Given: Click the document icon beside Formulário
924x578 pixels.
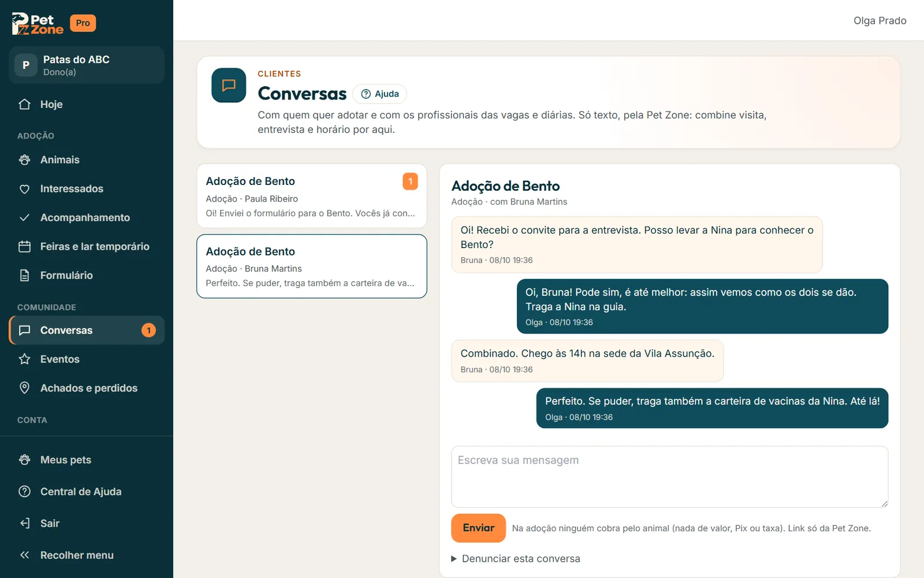Looking at the screenshot, I should [x=24, y=276].
